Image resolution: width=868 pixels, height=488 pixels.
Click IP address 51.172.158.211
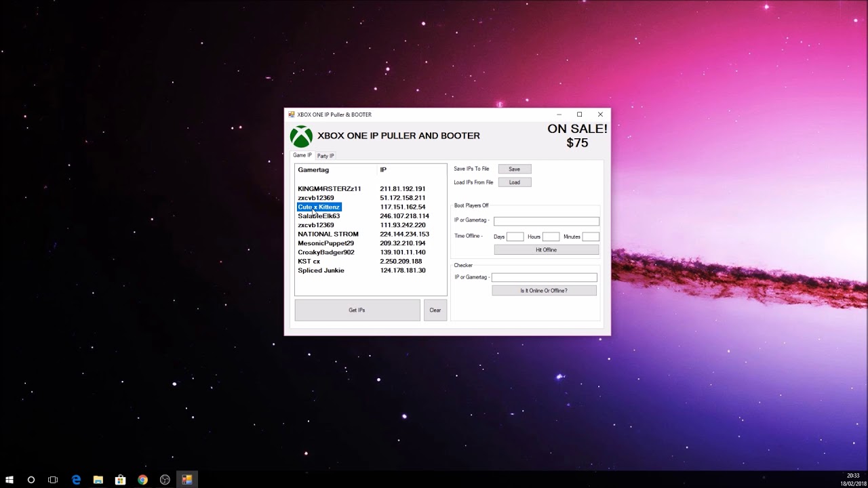coord(403,198)
